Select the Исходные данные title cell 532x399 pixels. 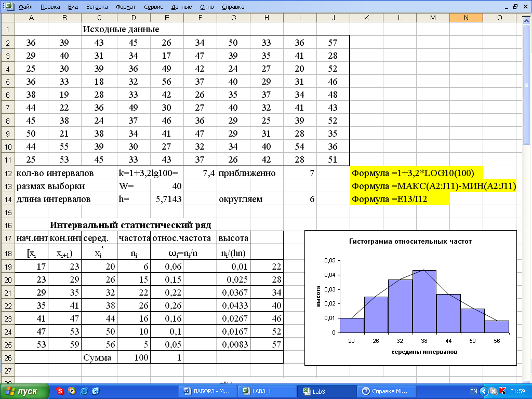click(x=121, y=29)
